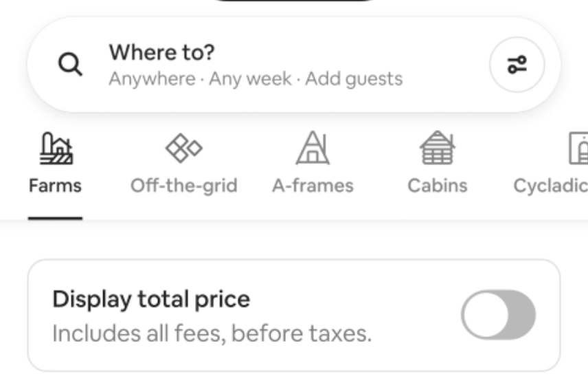The image size is (588, 392).
Task: Go to the Cabins category text tab
Action: click(x=437, y=186)
